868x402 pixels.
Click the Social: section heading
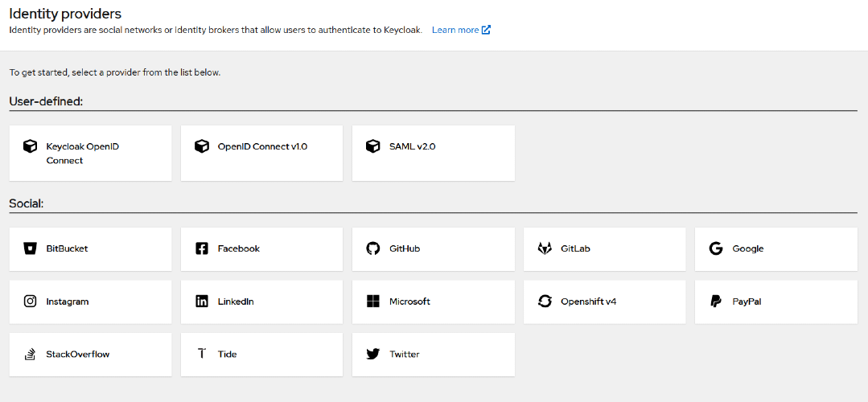click(x=27, y=203)
